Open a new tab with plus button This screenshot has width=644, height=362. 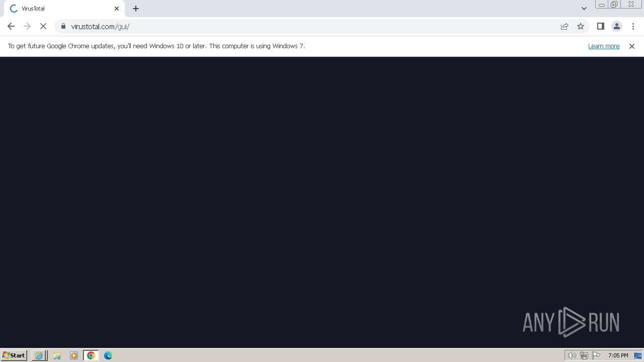pyautogui.click(x=136, y=9)
